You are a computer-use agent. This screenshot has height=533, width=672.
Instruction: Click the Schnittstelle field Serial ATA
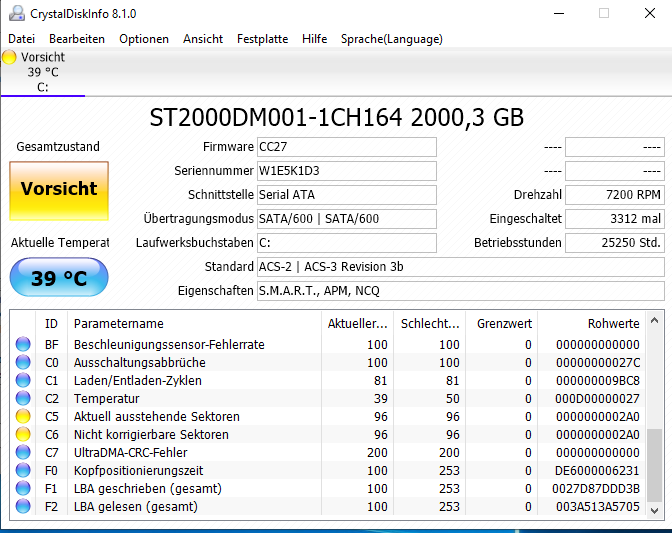(347, 195)
